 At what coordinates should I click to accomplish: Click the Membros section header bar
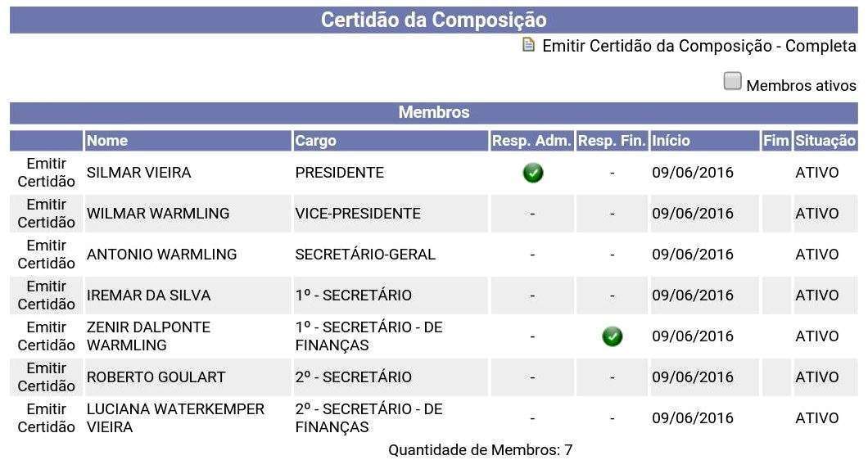click(x=434, y=113)
